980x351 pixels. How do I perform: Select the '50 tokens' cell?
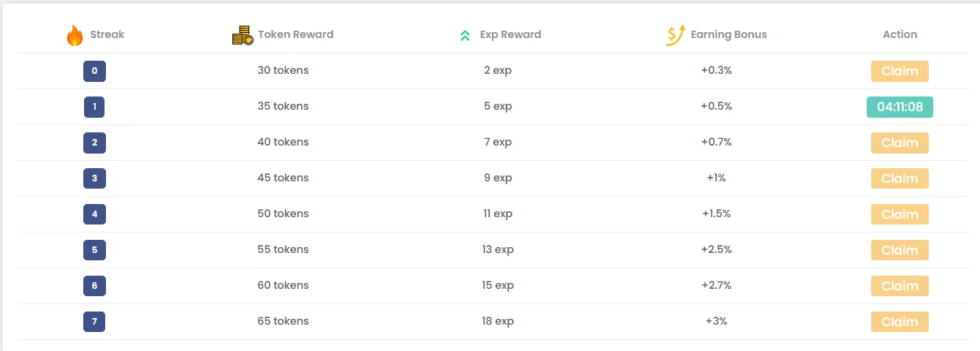tap(283, 214)
